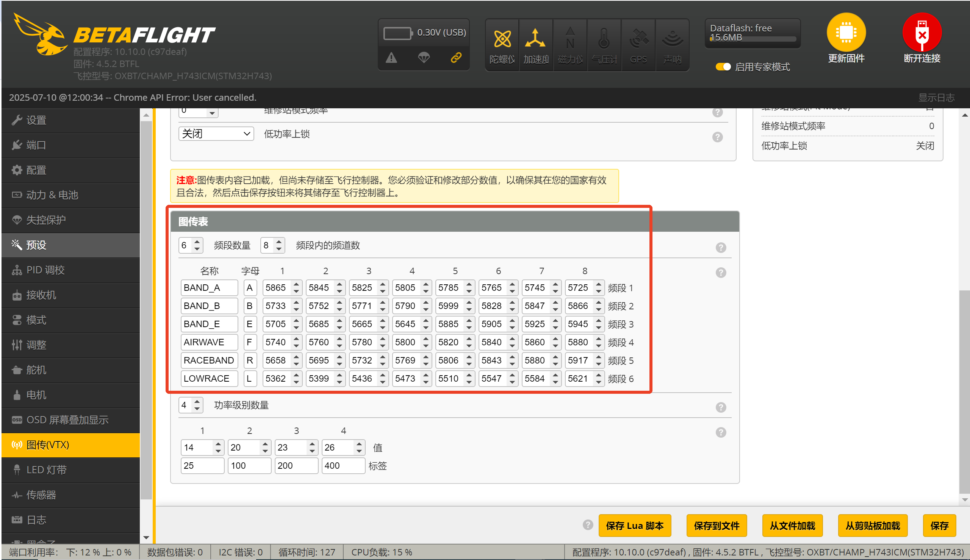
Task: Click the arming warning triangle icon
Action: (391, 58)
